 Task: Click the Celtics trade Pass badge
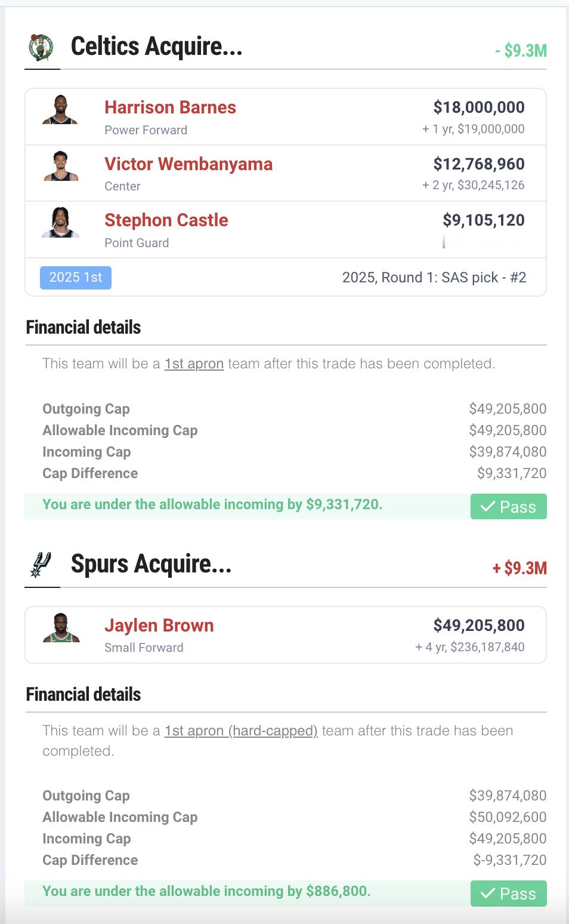pyautogui.click(x=508, y=507)
